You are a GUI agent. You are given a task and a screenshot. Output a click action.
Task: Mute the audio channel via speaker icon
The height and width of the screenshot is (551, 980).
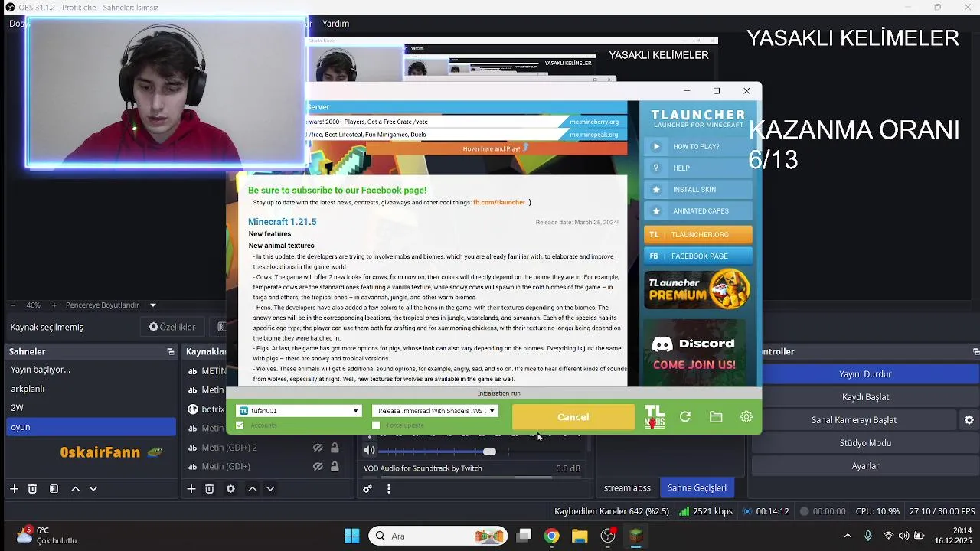(370, 451)
